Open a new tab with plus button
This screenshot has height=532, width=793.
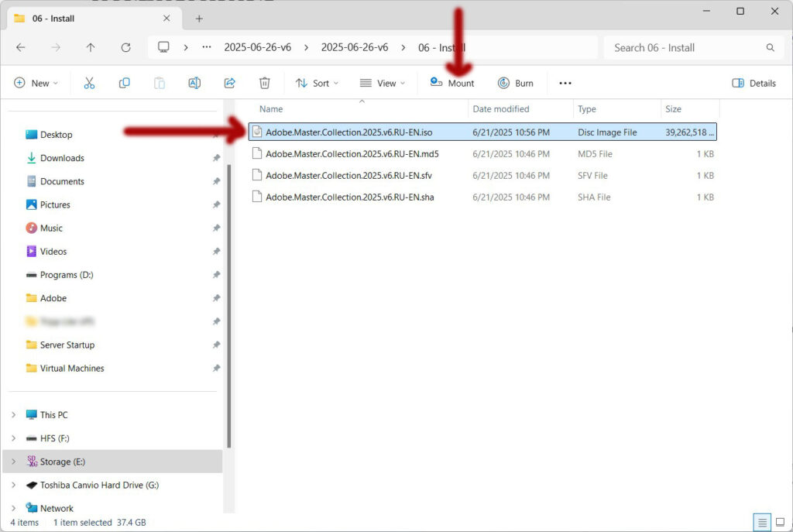coord(199,19)
